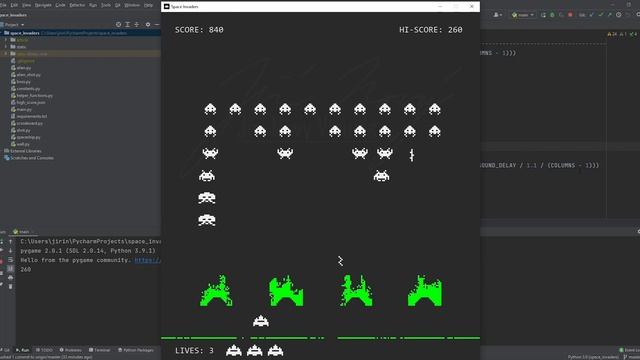640x360 pixels.
Task: Open the Tools menu in PyCharm
Action: [106, 5]
